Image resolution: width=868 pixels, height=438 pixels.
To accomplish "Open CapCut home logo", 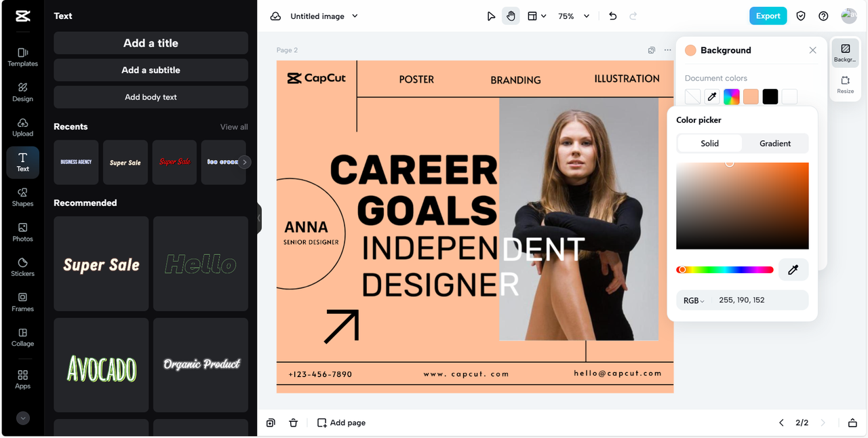I will (x=22, y=16).
